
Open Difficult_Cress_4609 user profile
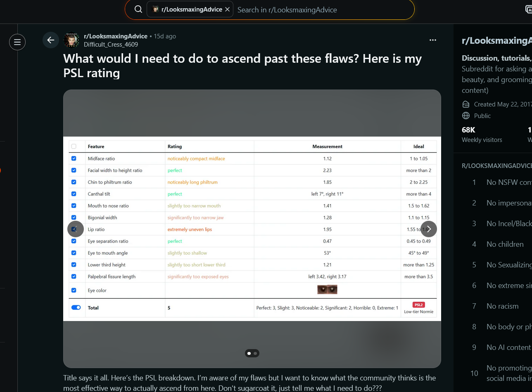click(111, 45)
